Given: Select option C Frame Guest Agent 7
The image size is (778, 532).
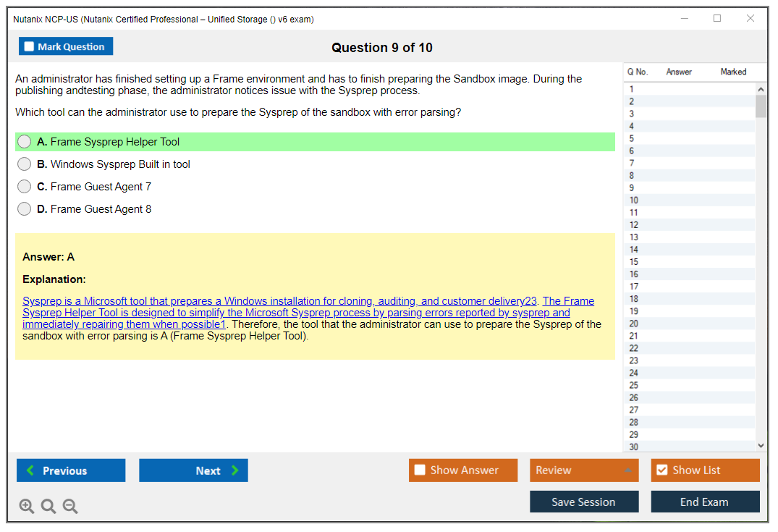Looking at the screenshot, I should pyautogui.click(x=25, y=187).
